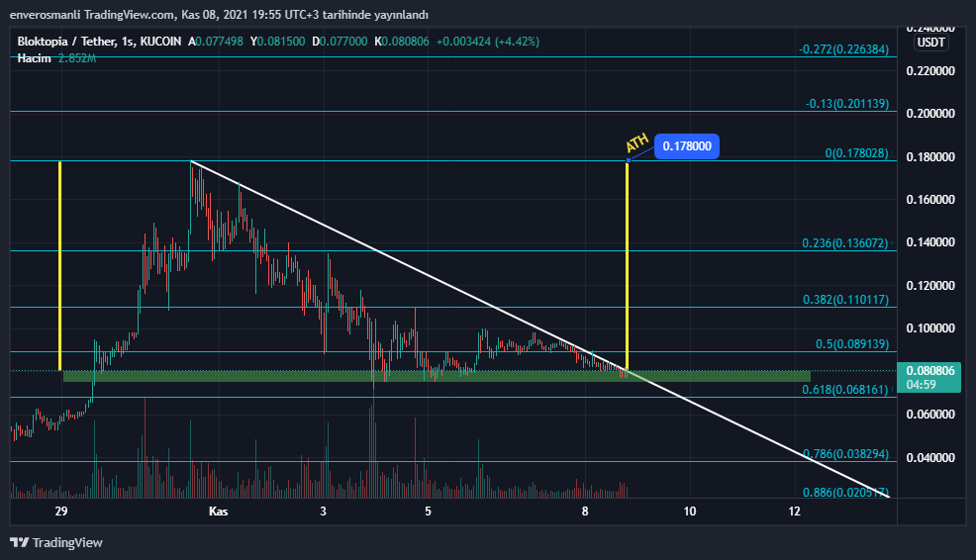This screenshot has width=976, height=560.
Task: Click the price axis value 0.200000
Action: pos(930,113)
